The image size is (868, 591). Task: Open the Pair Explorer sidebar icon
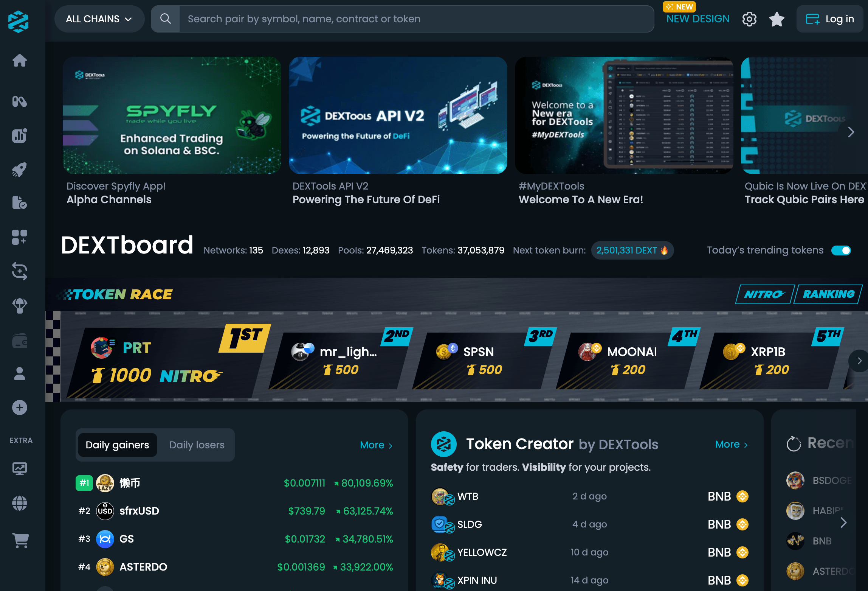pos(20,101)
